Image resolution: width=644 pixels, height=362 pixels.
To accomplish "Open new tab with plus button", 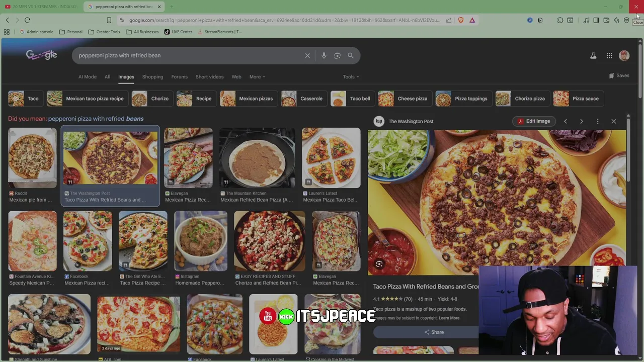I will click(172, 7).
